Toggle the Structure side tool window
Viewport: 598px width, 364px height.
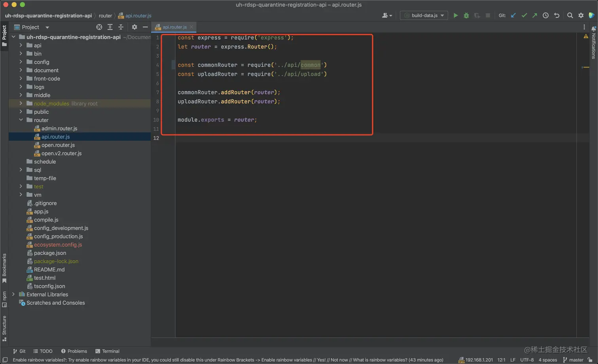pos(4,328)
